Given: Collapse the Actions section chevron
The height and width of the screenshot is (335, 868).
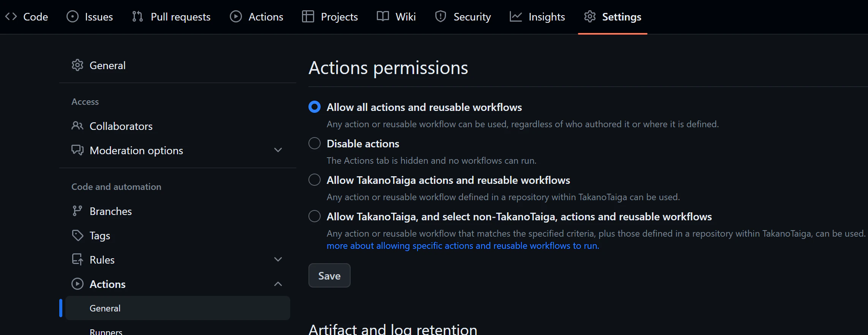Looking at the screenshot, I should [x=278, y=284].
